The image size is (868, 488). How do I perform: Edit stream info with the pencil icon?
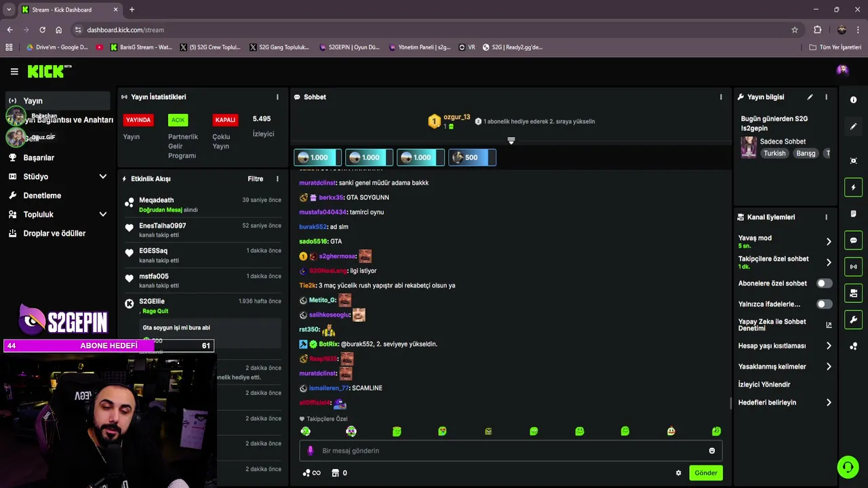tap(810, 97)
